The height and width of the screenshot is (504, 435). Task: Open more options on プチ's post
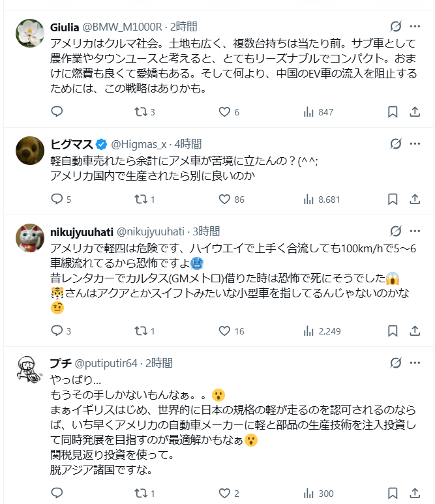pyautogui.click(x=415, y=363)
